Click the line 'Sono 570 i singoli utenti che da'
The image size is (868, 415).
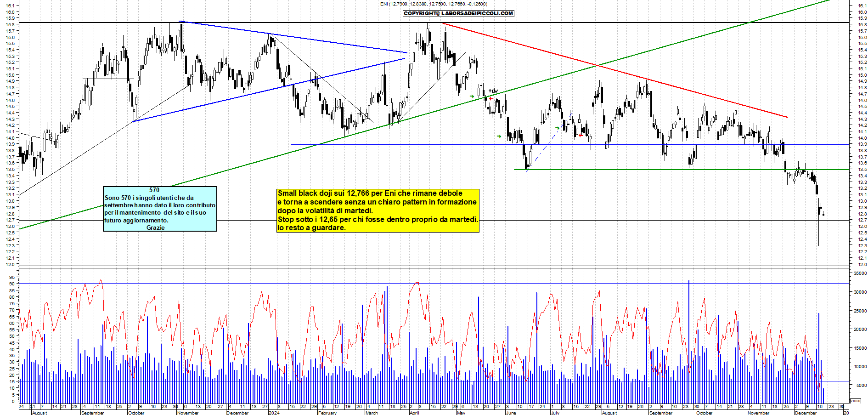(x=149, y=198)
